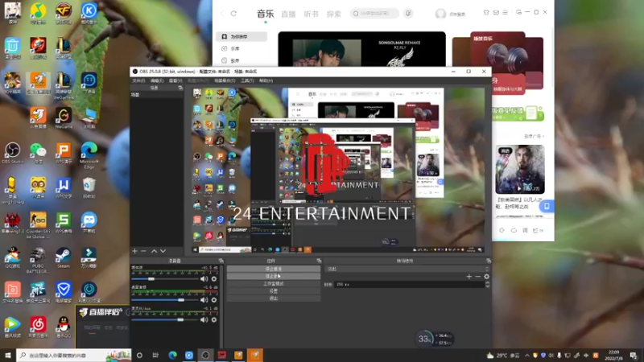Remove the selected scene with minus icon
Viewport: 644px width, 362px height.
pyautogui.click(x=143, y=251)
